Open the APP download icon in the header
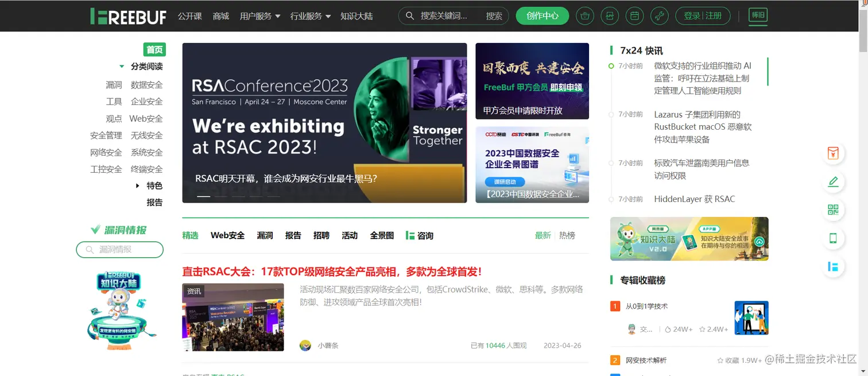This screenshot has width=868, height=376. coord(610,16)
